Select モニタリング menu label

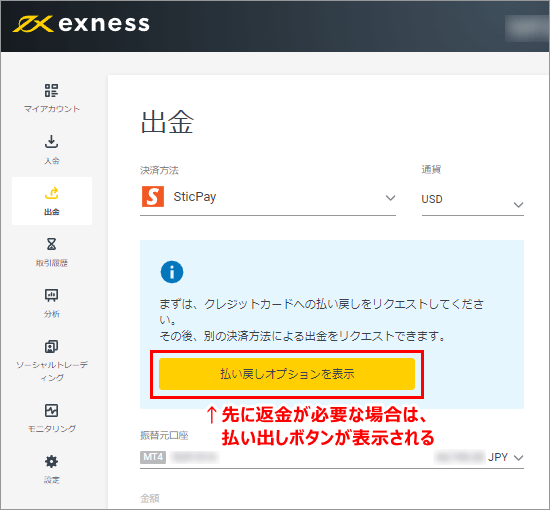click(x=52, y=429)
